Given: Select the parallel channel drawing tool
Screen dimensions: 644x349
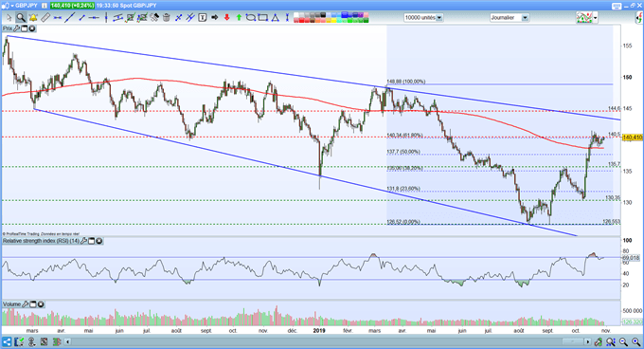Looking at the screenshot, I should click(118, 18).
